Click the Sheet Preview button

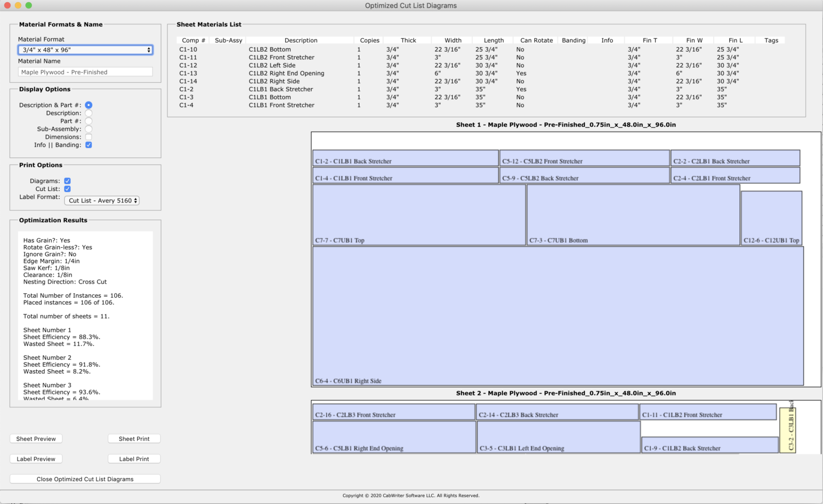pos(36,439)
